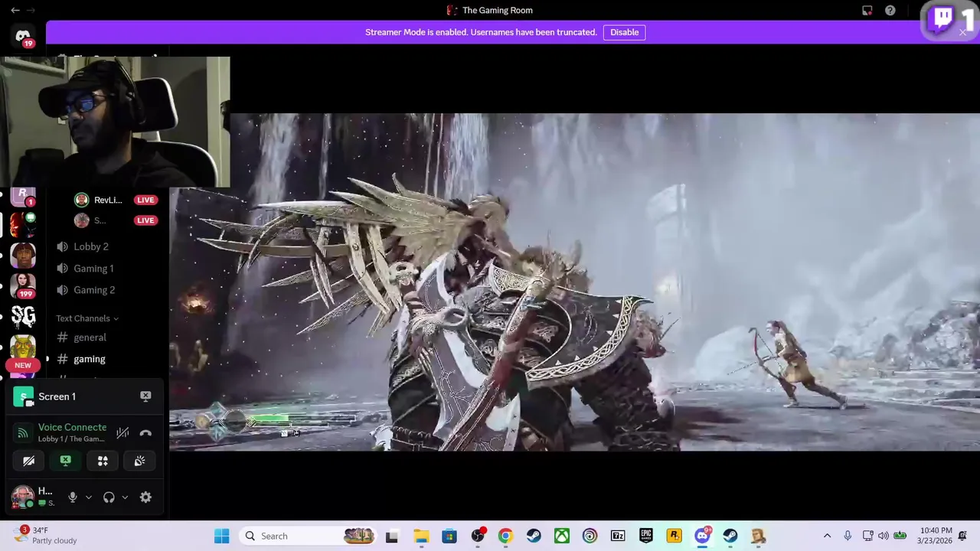Image resolution: width=980 pixels, height=551 pixels.
Task: Open Ubisoft Connect from taskbar
Action: click(x=590, y=536)
